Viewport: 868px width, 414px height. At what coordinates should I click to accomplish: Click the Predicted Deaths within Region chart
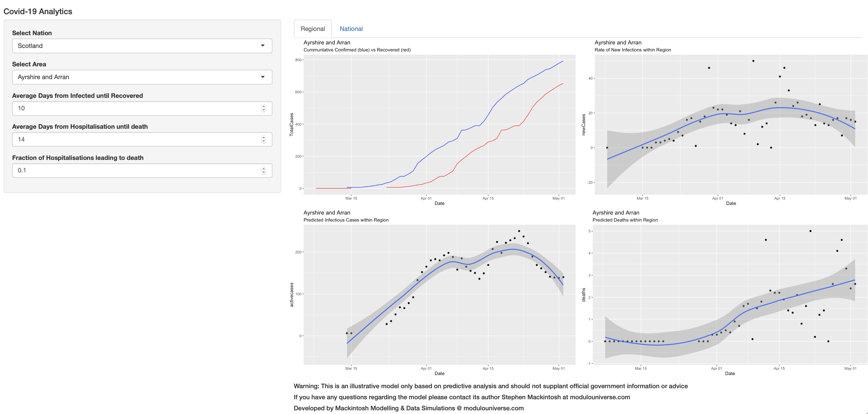(730, 295)
